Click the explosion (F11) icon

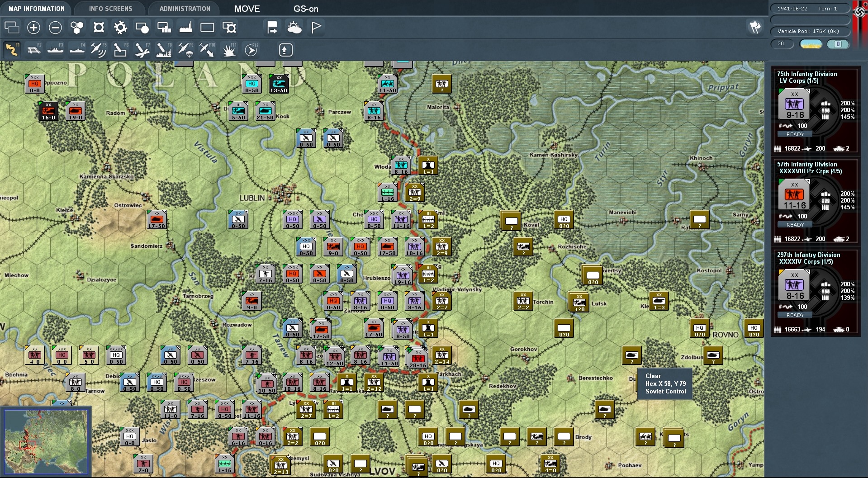point(229,50)
